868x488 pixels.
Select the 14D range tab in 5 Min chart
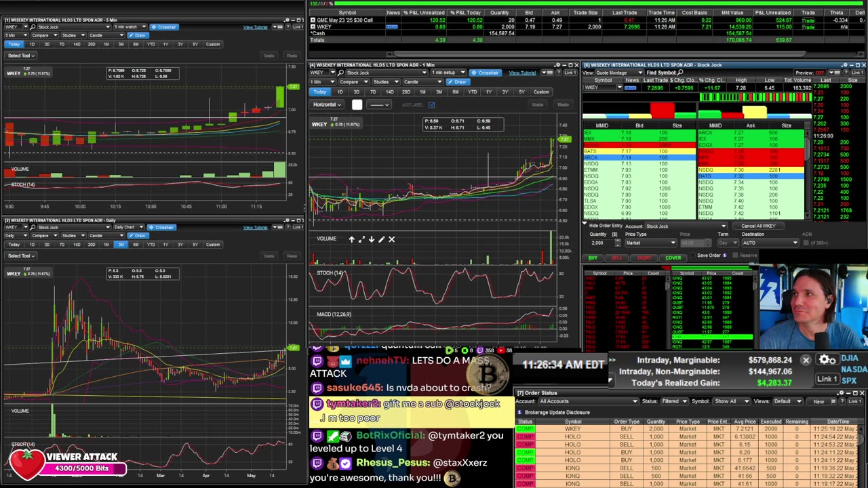[x=76, y=45]
